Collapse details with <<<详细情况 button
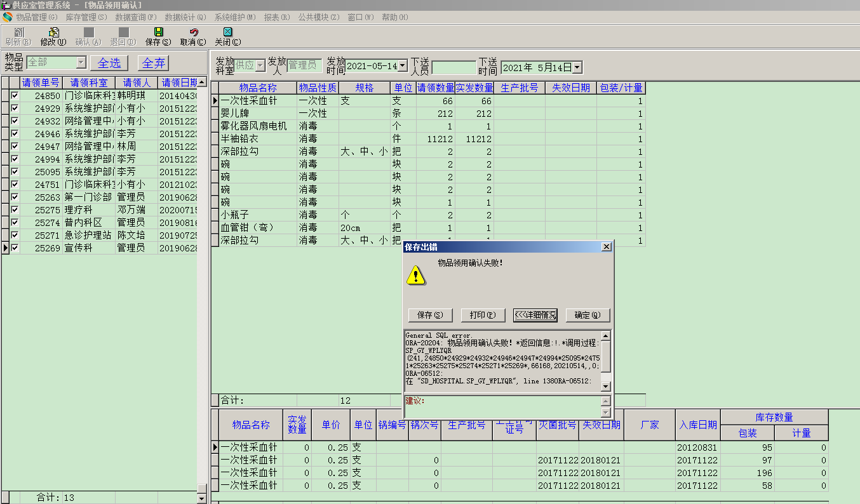Screen dimensions: 860x504 (x=535, y=315)
